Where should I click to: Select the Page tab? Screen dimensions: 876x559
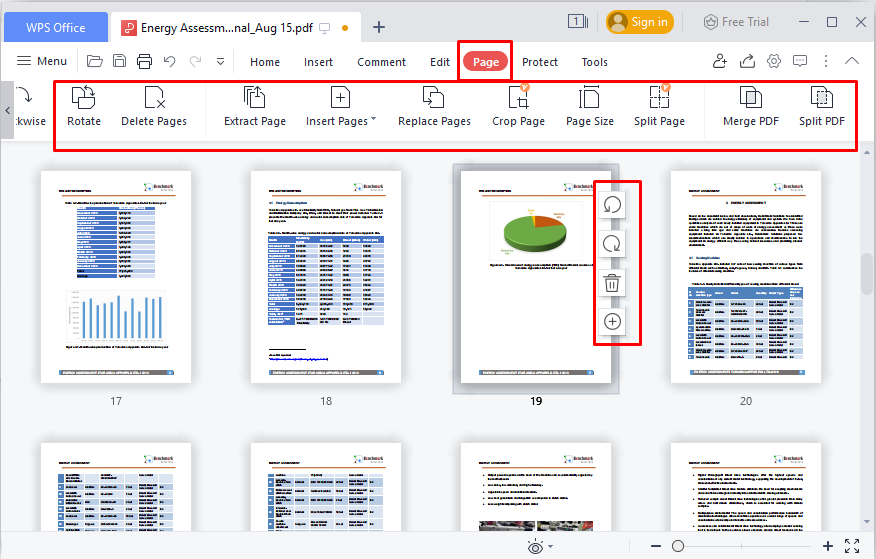point(485,62)
